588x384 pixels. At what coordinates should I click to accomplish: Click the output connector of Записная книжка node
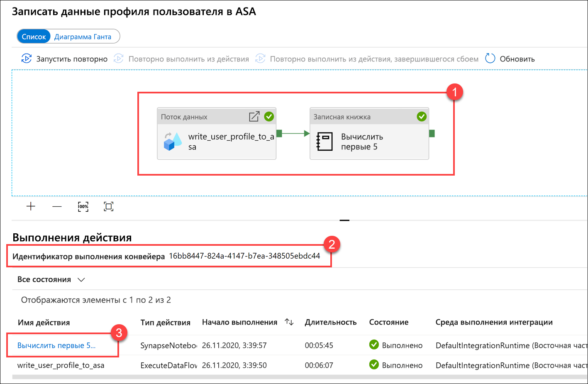(x=432, y=133)
